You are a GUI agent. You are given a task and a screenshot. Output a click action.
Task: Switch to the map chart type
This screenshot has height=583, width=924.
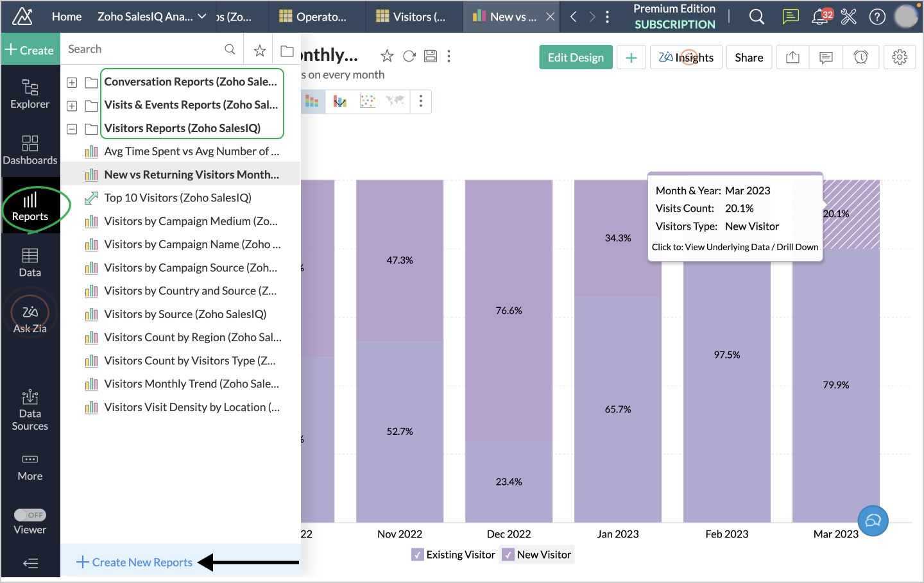[x=395, y=101]
